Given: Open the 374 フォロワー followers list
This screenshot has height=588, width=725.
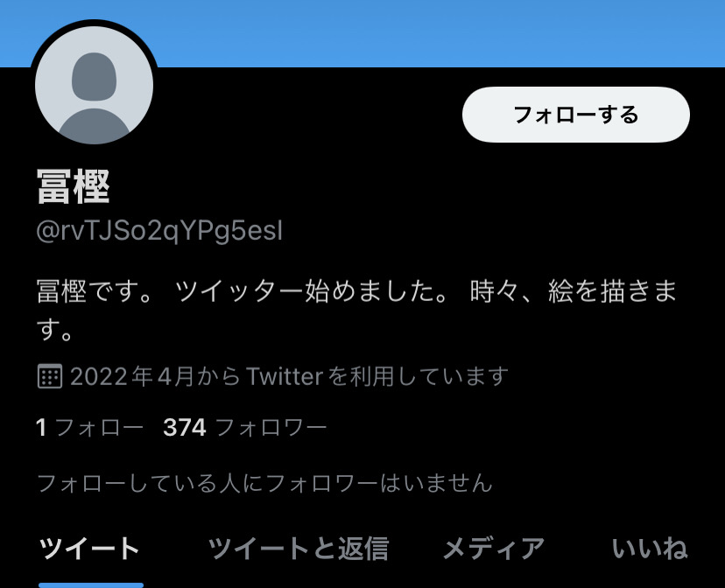Looking at the screenshot, I should (x=245, y=427).
